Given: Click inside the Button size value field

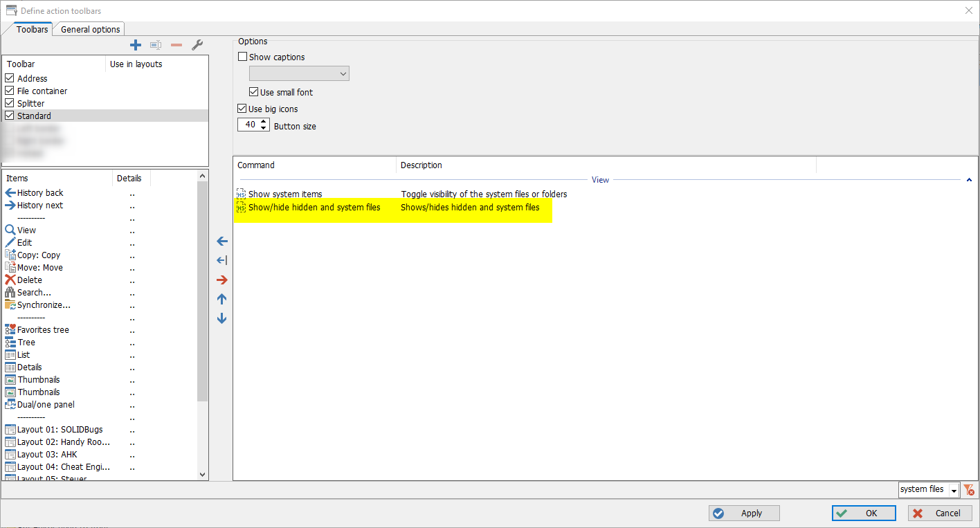Looking at the screenshot, I should tap(249, 125).
